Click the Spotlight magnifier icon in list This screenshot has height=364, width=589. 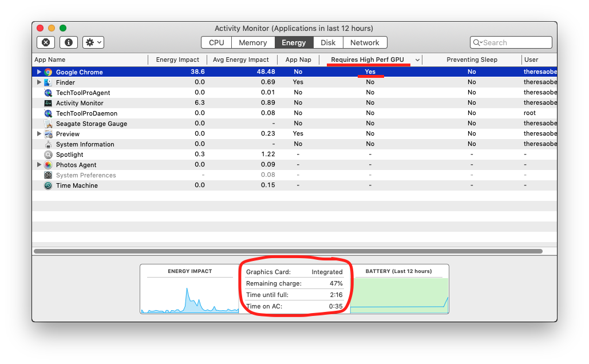tap(48, 155)
